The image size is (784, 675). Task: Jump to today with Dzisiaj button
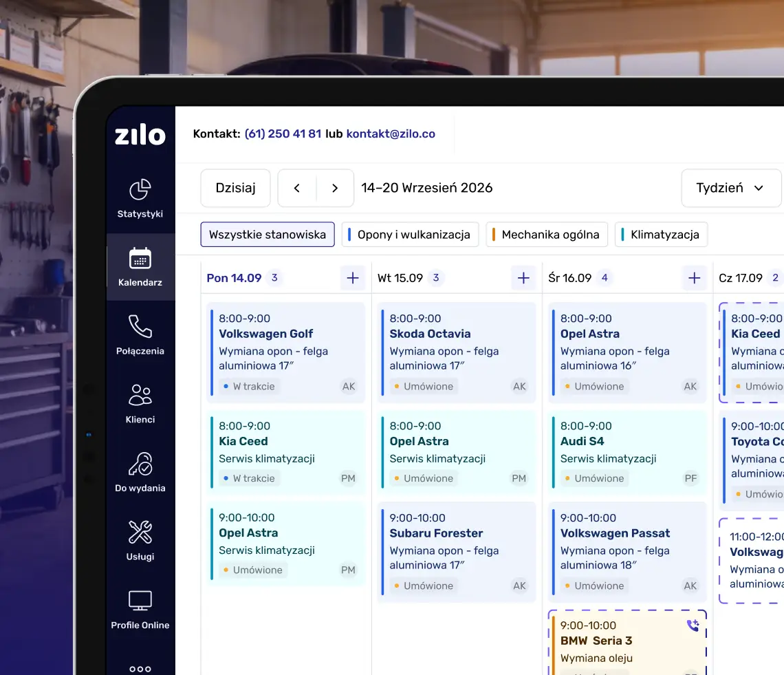[235, 188]
